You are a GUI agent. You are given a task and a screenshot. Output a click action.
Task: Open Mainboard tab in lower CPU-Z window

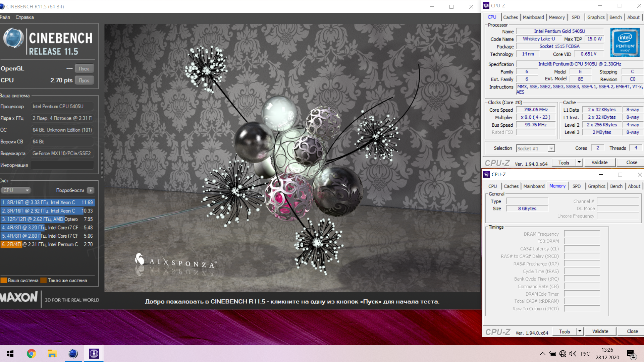click(x=534, y=186)
